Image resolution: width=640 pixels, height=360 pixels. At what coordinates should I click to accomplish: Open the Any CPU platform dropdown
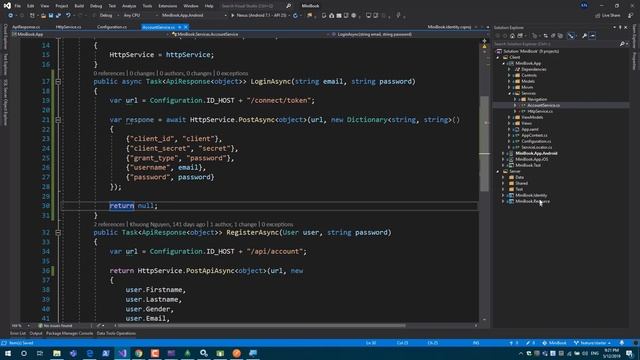(x=140, y=16)
